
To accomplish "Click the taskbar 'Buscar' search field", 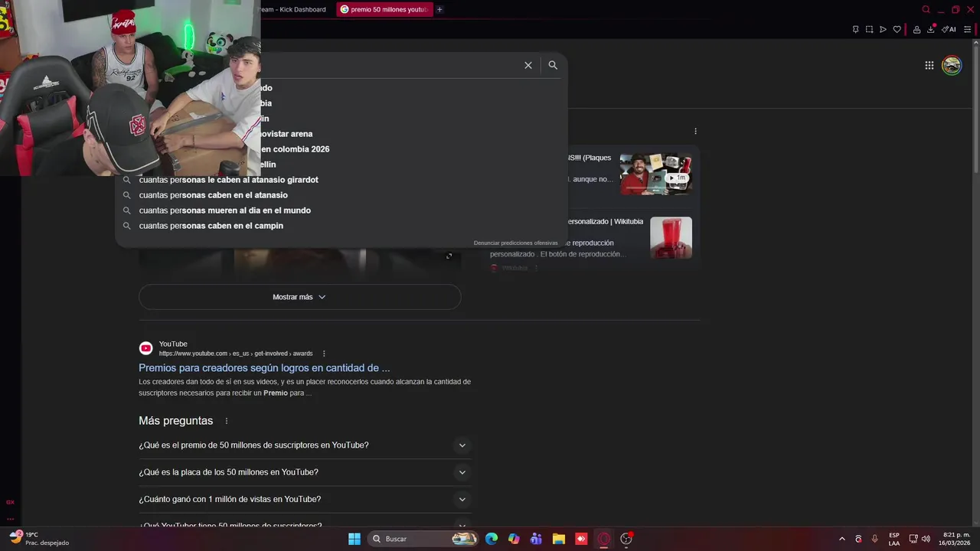I will pos(423,539).
